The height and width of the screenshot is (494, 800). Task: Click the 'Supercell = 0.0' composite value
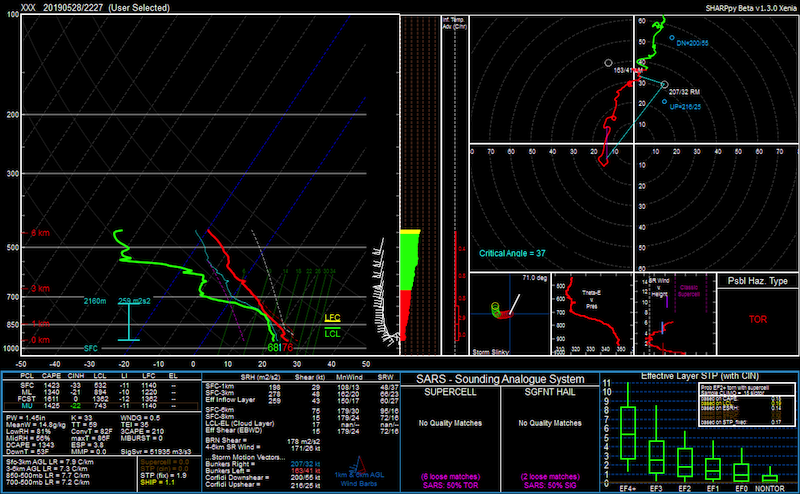pyautogui.click(x=164, y=462)
